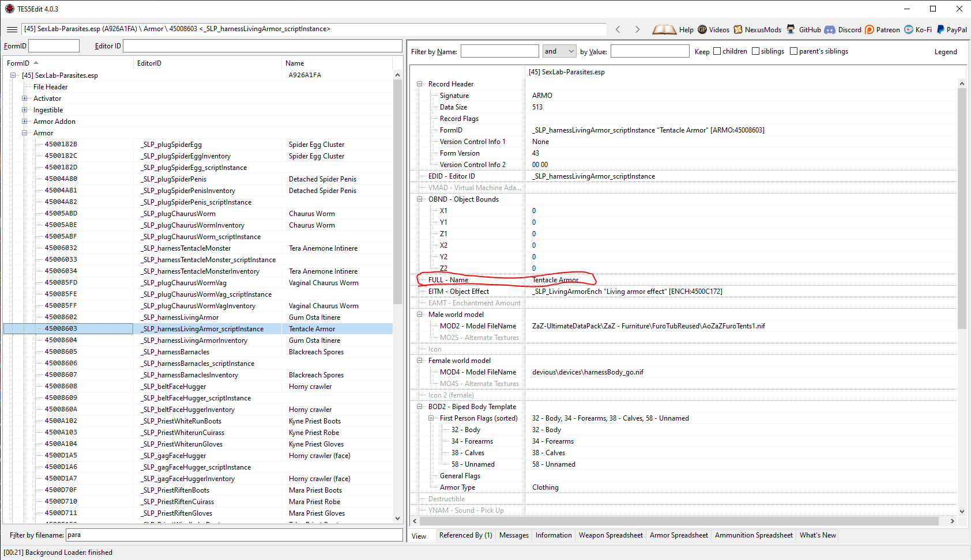Image resolution: width=971 pixels, height=560 pixels.
Task: Sort by EditorID column header
Action: (x=208, y=63)
